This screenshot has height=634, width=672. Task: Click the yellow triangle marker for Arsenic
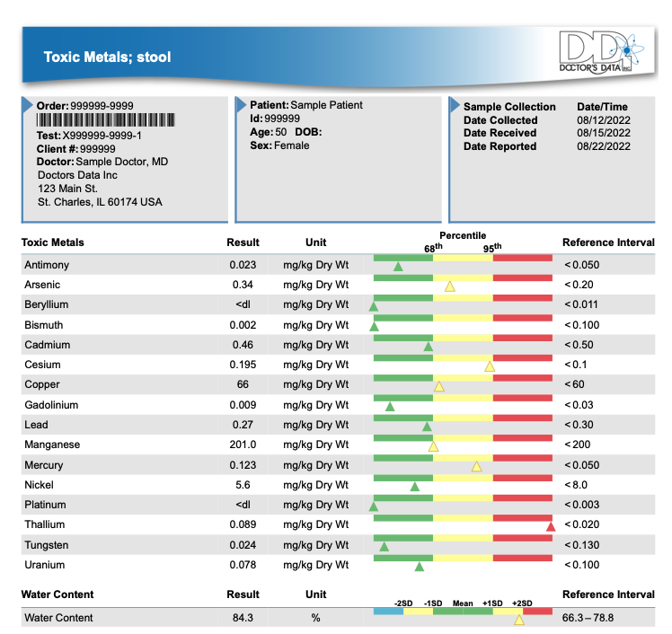(x=449, y=286)
